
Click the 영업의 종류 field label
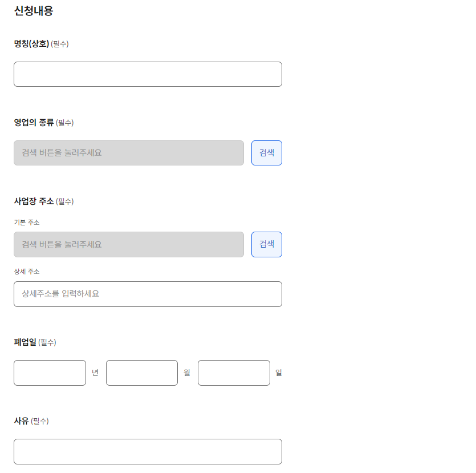point(34,122)
